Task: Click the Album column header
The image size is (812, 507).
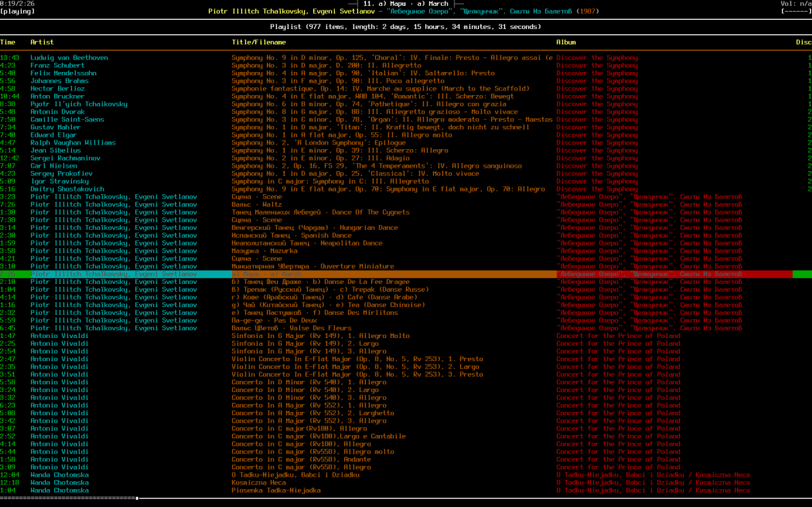Action: click(x=566, y=42)
